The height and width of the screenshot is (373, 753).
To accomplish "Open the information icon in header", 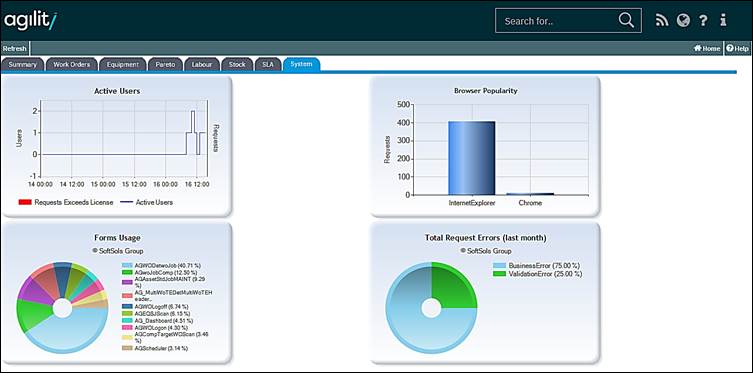I will pyautogui.click(x=723, y=20).
